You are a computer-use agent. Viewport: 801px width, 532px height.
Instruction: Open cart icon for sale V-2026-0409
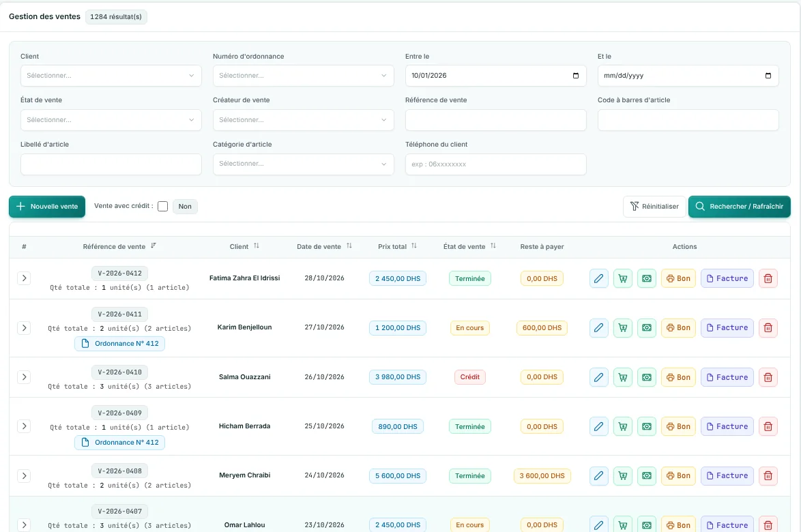[x=623, y=426]
